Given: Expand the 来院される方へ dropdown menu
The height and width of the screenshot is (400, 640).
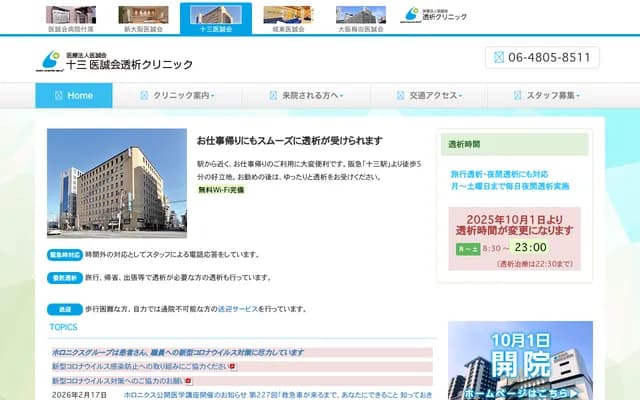Looking at the screenshot, I should click(312, 95).
